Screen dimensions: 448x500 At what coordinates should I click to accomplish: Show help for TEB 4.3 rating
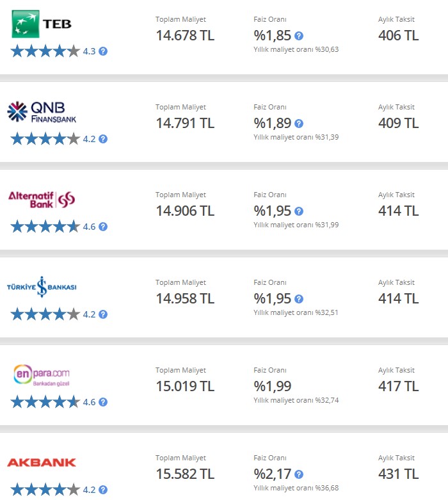point(103,51)
